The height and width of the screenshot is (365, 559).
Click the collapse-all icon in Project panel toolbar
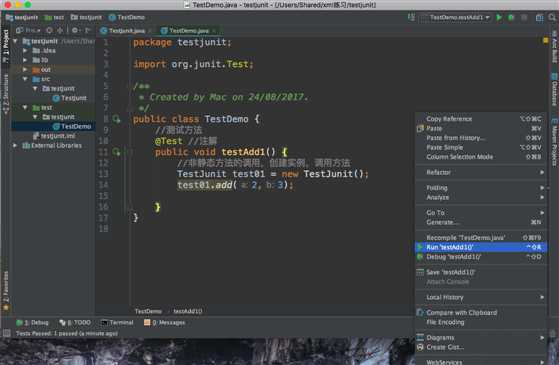pos(60,30)
